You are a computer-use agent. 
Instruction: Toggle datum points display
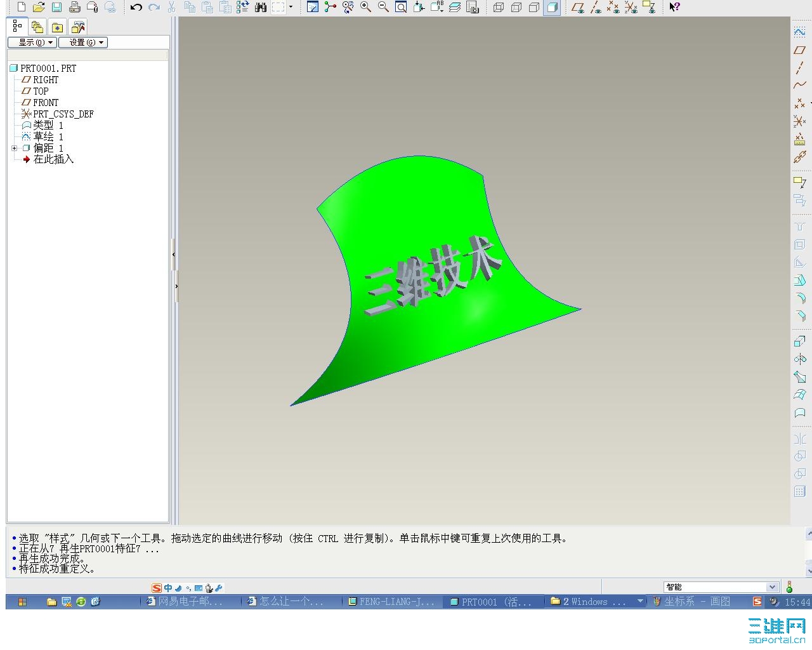pyautogui.click(x=613, y=7)
